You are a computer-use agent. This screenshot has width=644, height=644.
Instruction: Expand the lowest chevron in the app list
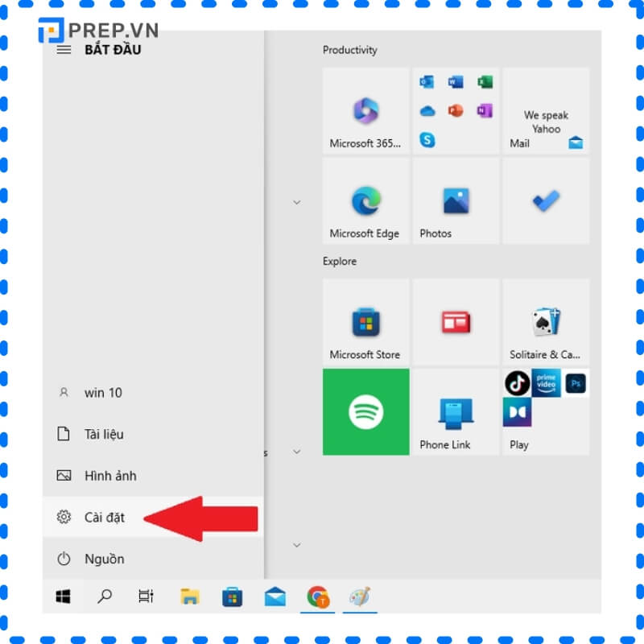[x=296, y=545]
